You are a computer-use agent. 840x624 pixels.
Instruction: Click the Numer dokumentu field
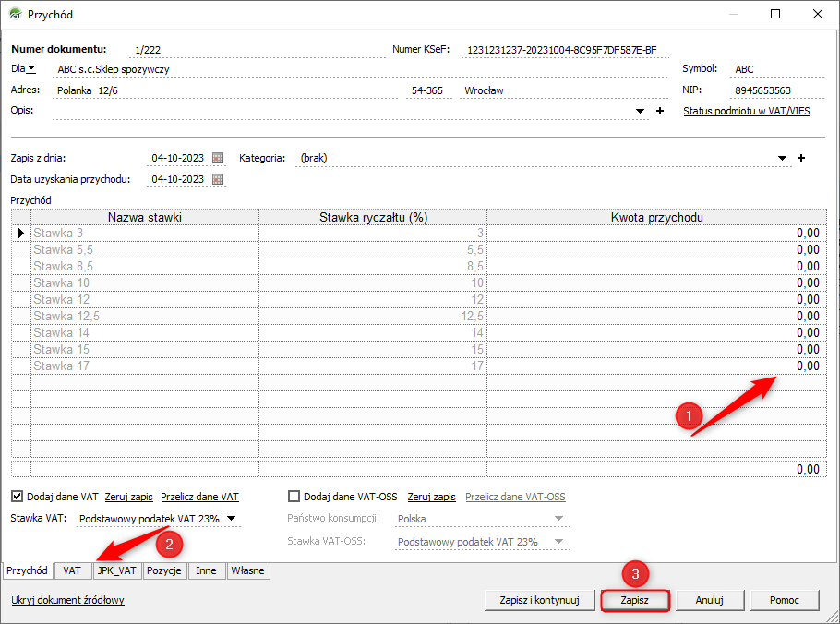click(258, 50)
